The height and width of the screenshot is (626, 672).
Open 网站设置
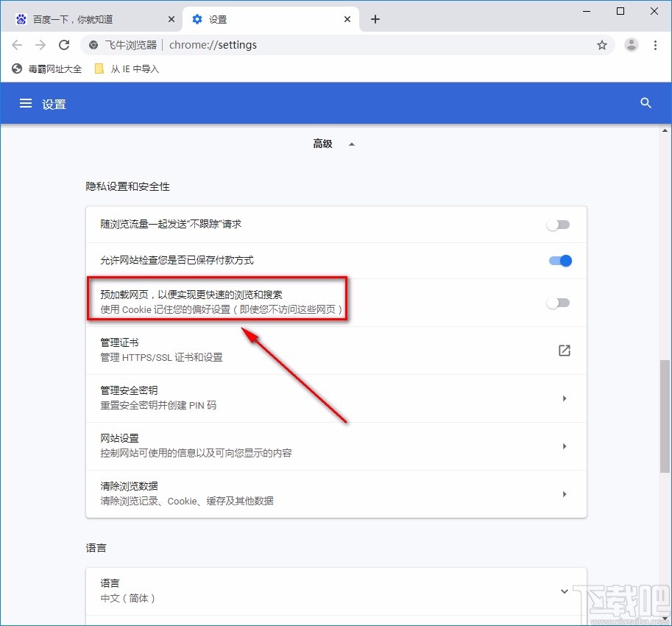564,446
